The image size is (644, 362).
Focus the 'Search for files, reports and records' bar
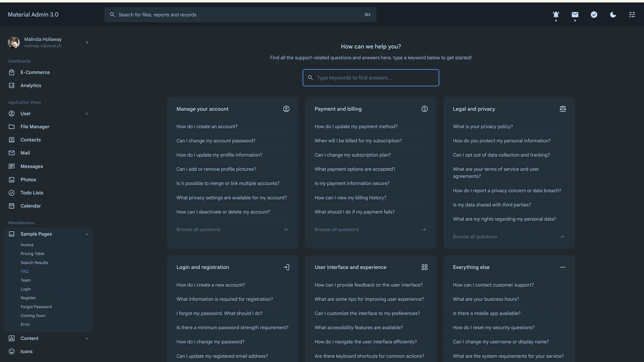(240, 15)
